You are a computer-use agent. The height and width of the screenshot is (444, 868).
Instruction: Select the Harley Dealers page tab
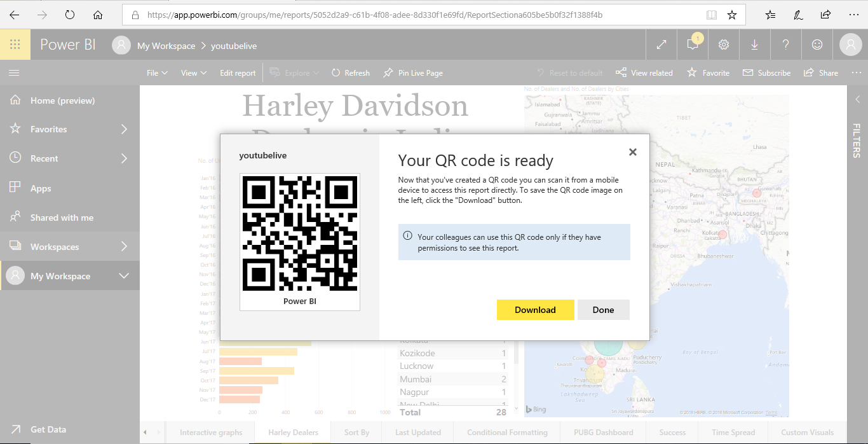pyautogui.click(x=293, y=433)
